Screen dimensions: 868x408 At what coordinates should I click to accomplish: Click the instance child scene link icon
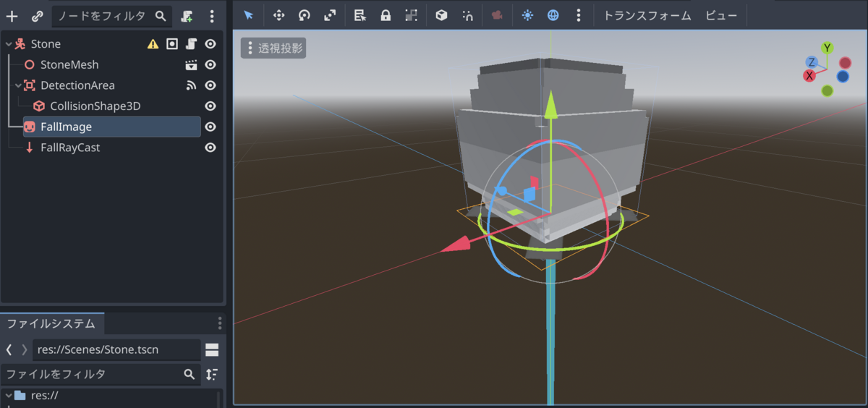point(38,16)
